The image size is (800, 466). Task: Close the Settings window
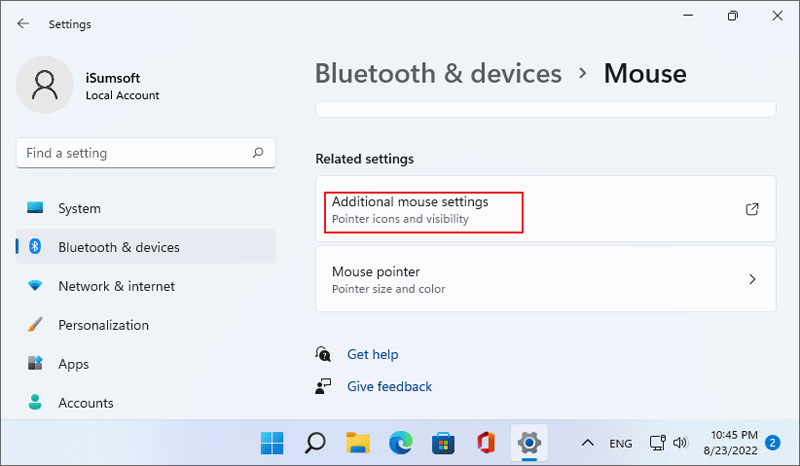(777, 16)
